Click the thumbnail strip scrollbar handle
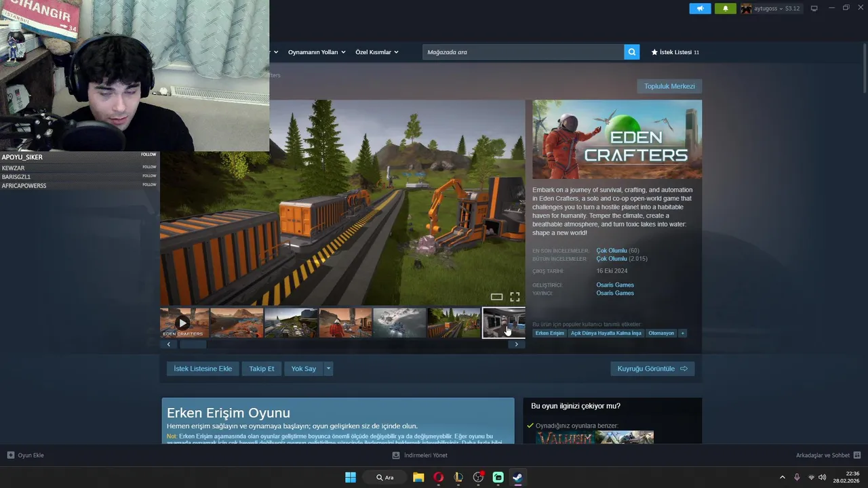The image size is (868, 488). (x=193, y=344)
